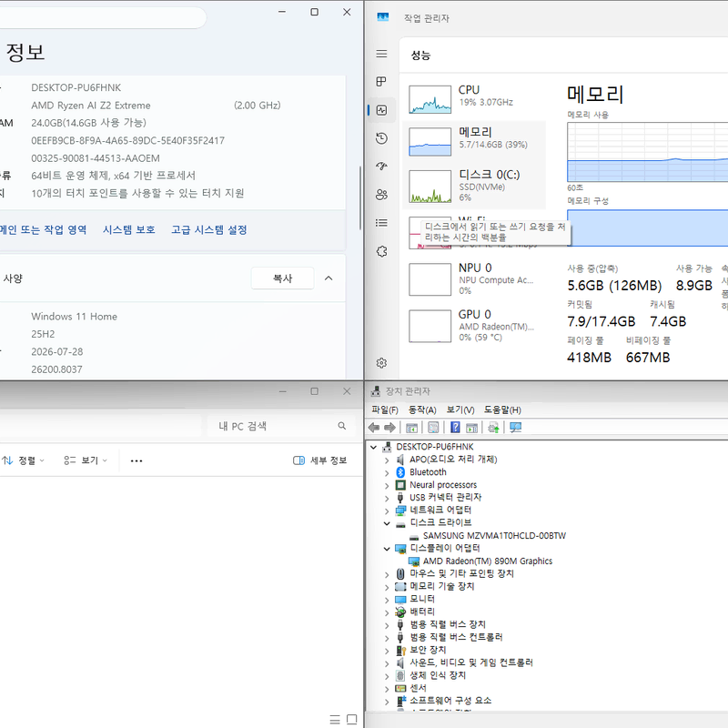Viewport: 728px width, 728px height.
Task: Open 동작(A) menu in Device Manager
Action: pyautogui.click(x=422, y=410)
